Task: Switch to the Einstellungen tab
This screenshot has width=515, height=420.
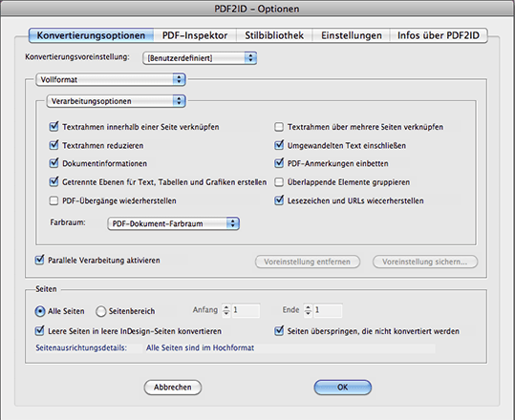Action: [351, 35]
